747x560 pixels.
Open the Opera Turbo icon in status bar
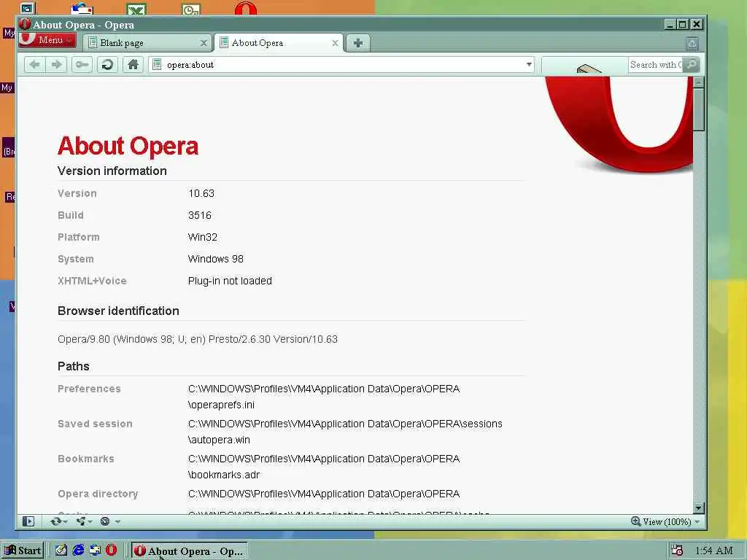105,521
